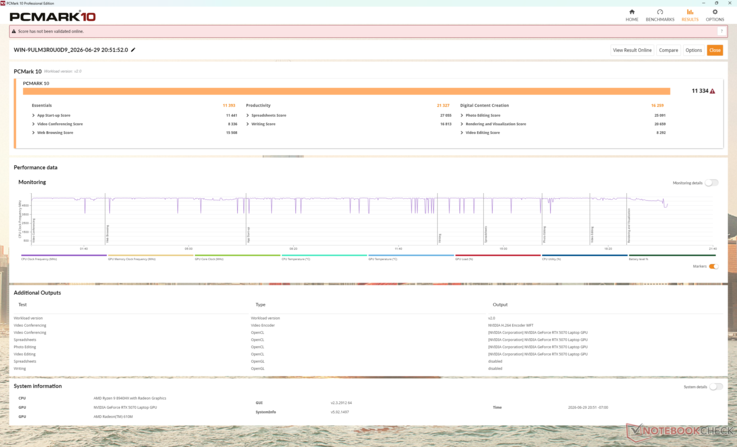Image resolution: width=737 pixels, height=447 pixels.
Task: Click the purple CPU Clock Frequency legend bar
Action: click(x=64, y=255)
